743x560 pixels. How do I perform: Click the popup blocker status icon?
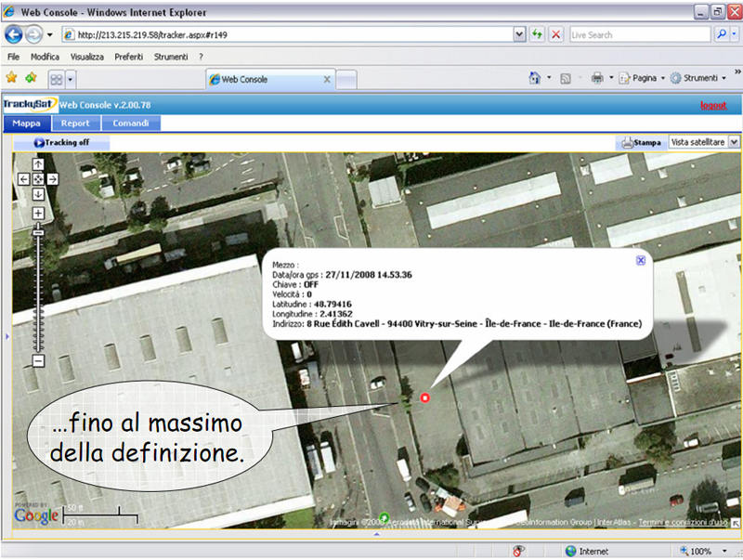(519, 551)
